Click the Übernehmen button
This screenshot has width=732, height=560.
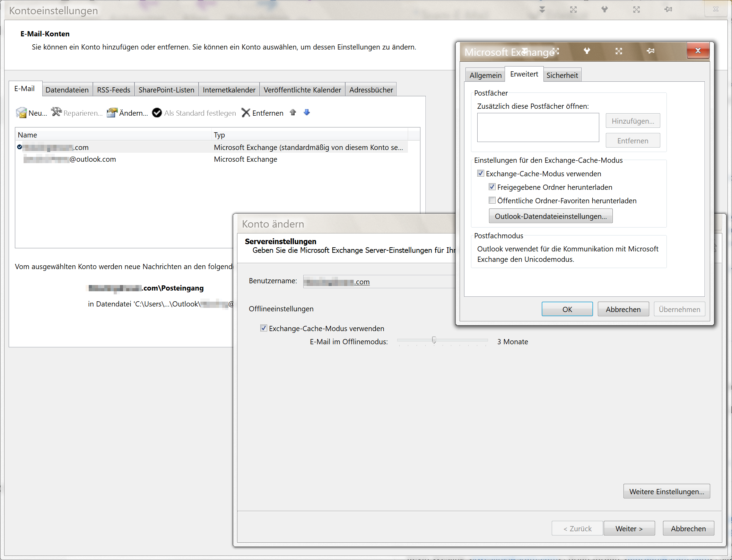pyautogui.click(x=680, y=309)
